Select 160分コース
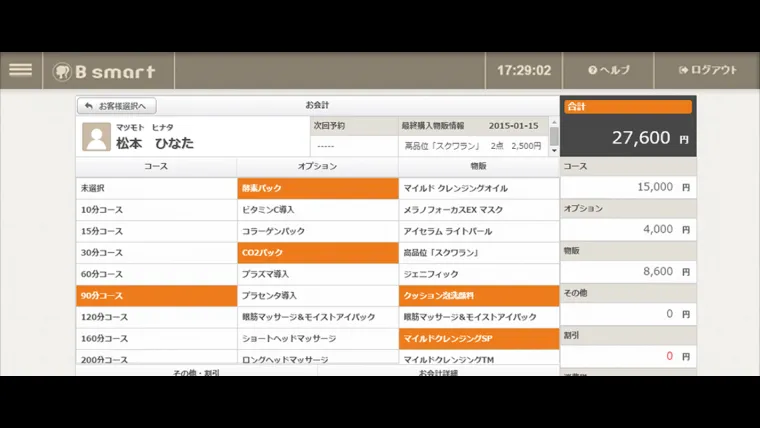This screenshot has width=760, height=428. 157,338
